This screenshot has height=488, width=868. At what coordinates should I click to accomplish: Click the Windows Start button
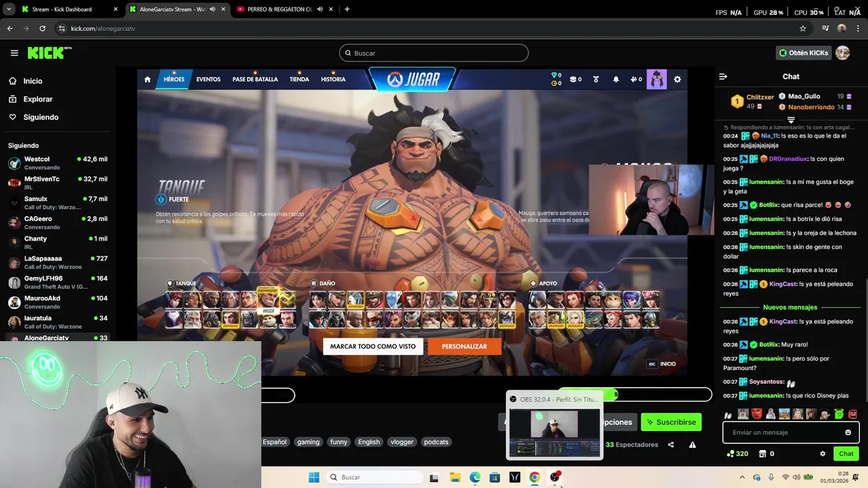pos(314,477)
